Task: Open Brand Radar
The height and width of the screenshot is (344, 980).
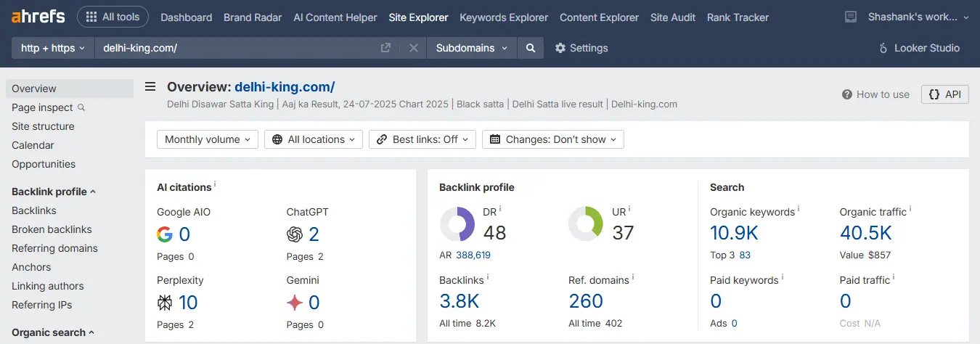Action: coord(253,17)
